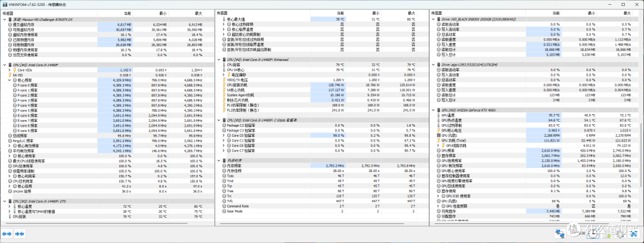Select the 可用物理内存 row

tap(108, 44)
